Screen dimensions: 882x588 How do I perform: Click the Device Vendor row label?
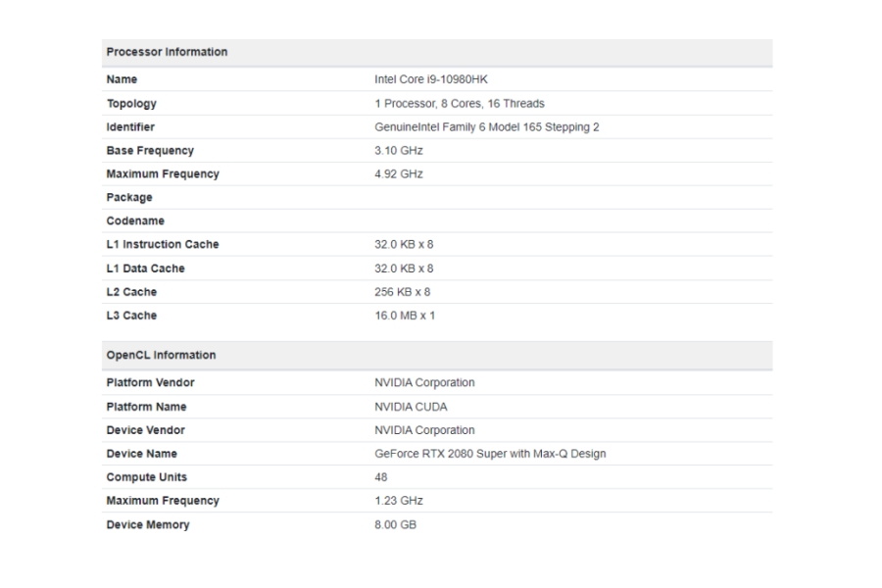pos(145,430)
